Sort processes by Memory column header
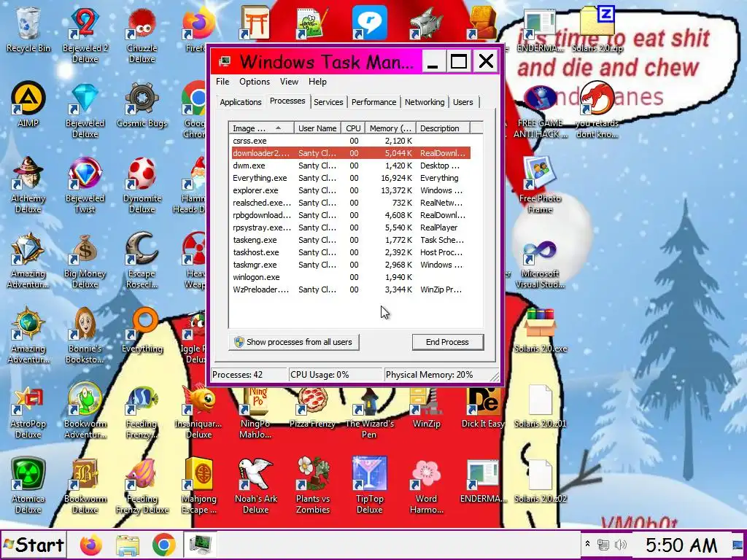This screenshot has width=747, height=560. tap(390, 128)
